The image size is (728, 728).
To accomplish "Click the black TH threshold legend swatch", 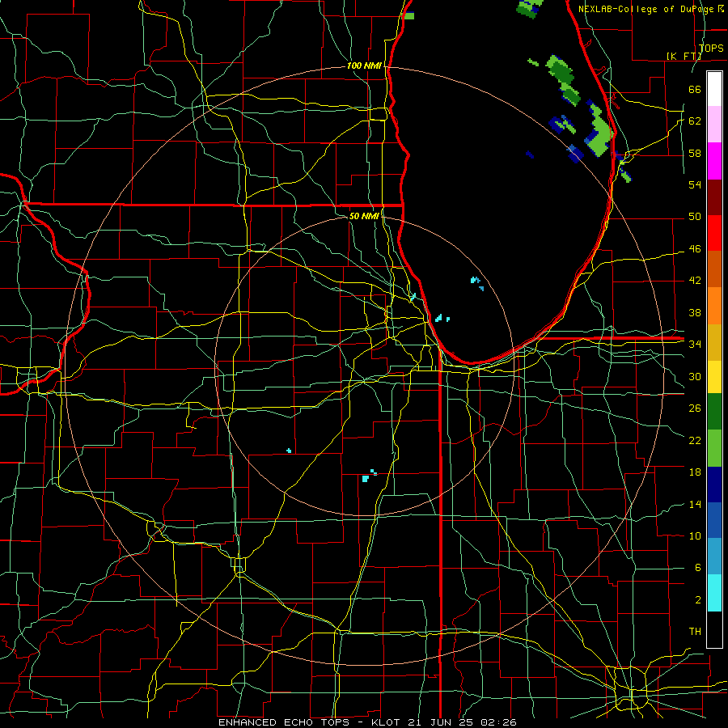I will point(714,629).
